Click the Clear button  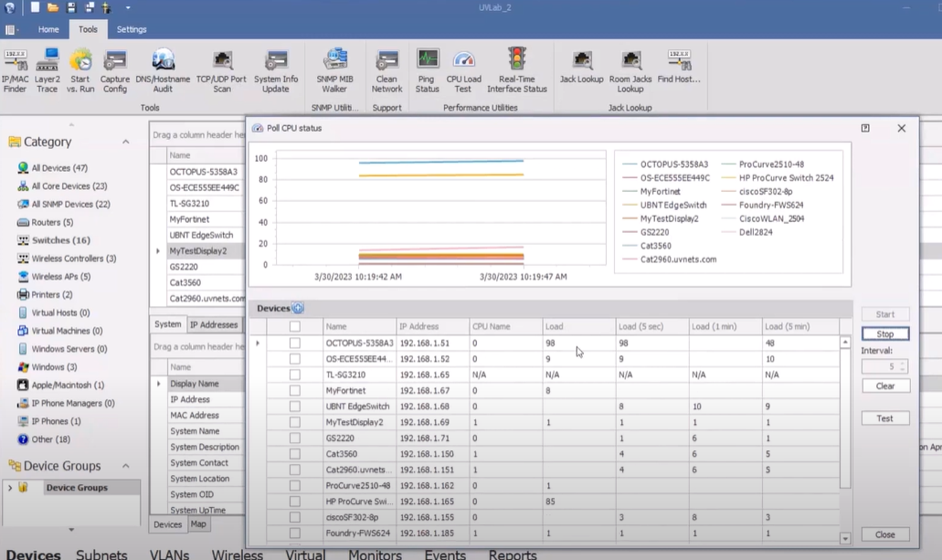click(x=885, y=386)
